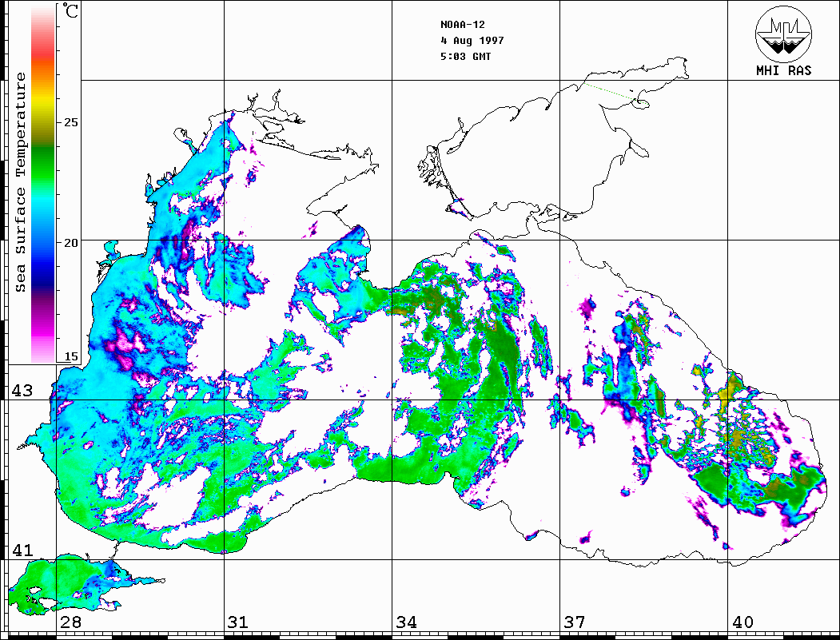Click the 'Sea Surface Temperature' vertical label
The width and height of the screenshot is (840, 640).
click(x=20, y=182)
